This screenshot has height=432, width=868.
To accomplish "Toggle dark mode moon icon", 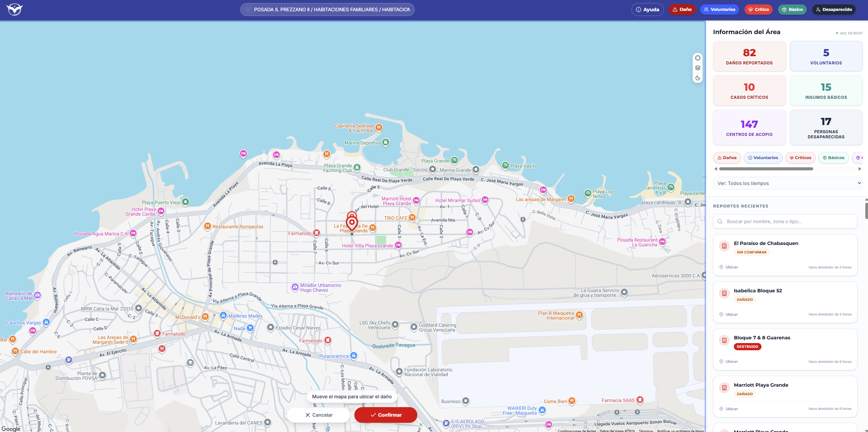I will (697, 78).
